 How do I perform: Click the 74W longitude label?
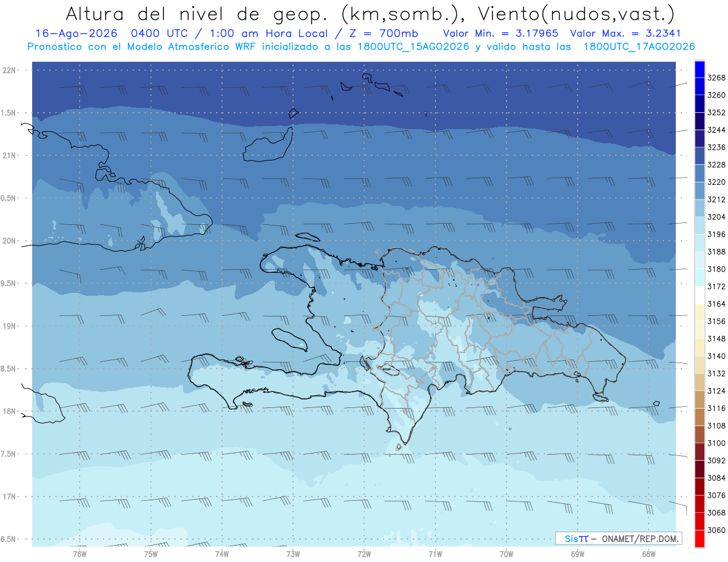pos(222,554)
